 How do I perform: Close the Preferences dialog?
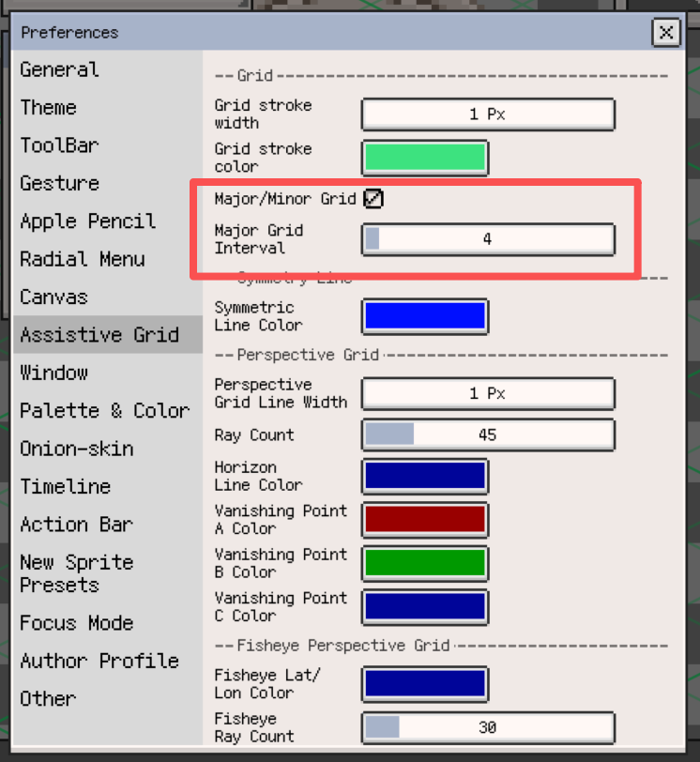click(665, 33)
